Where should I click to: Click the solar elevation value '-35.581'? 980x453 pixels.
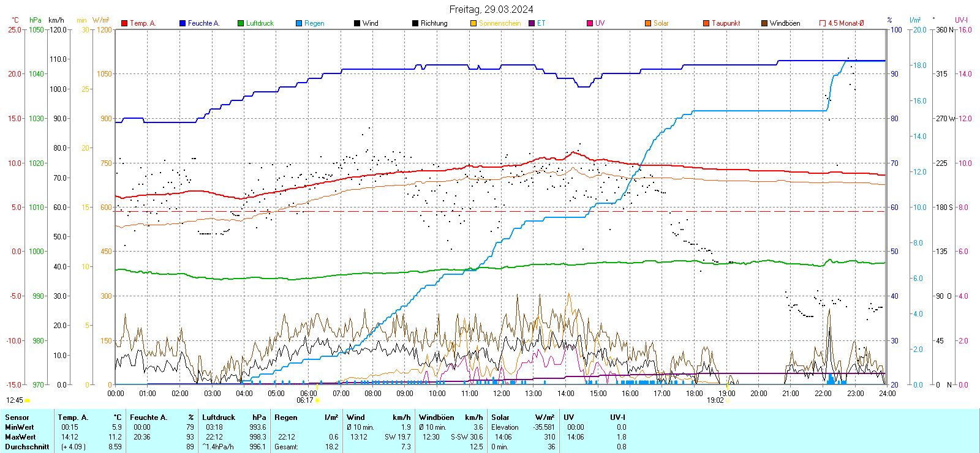tap(544, 427)
